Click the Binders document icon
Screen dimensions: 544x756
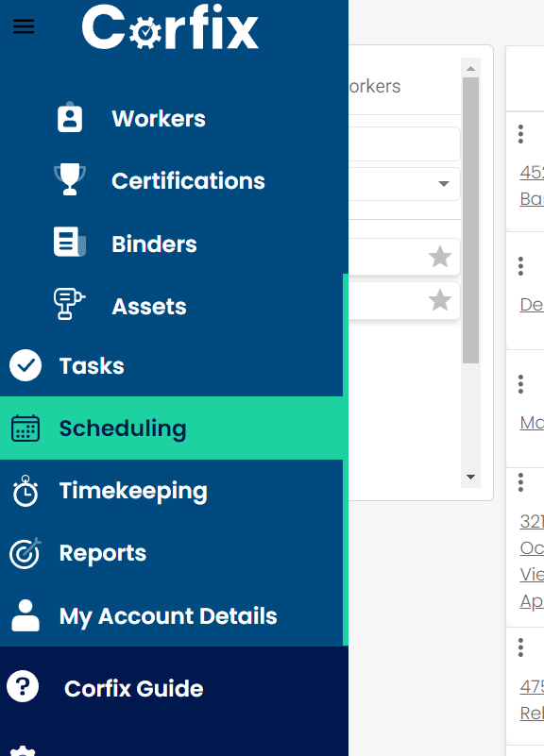coord(70,242)
